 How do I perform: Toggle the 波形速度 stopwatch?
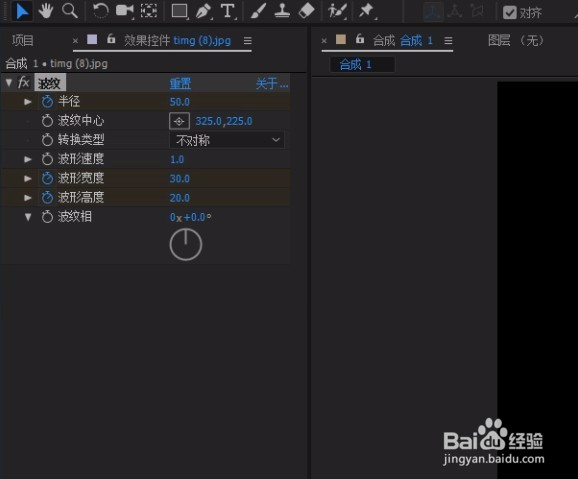point(47,159)
